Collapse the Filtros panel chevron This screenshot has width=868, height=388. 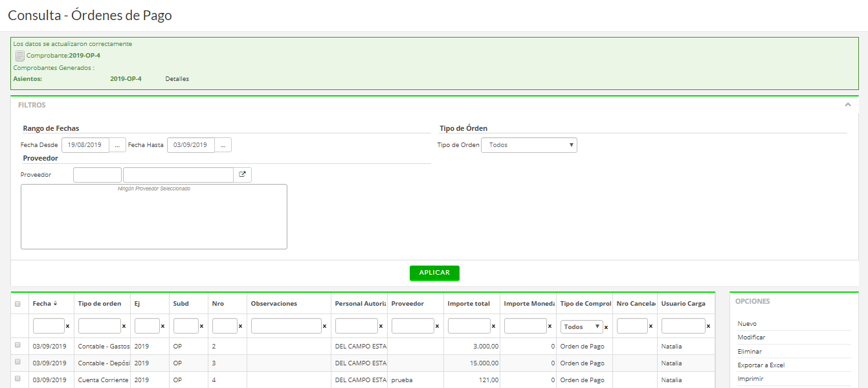847,105
